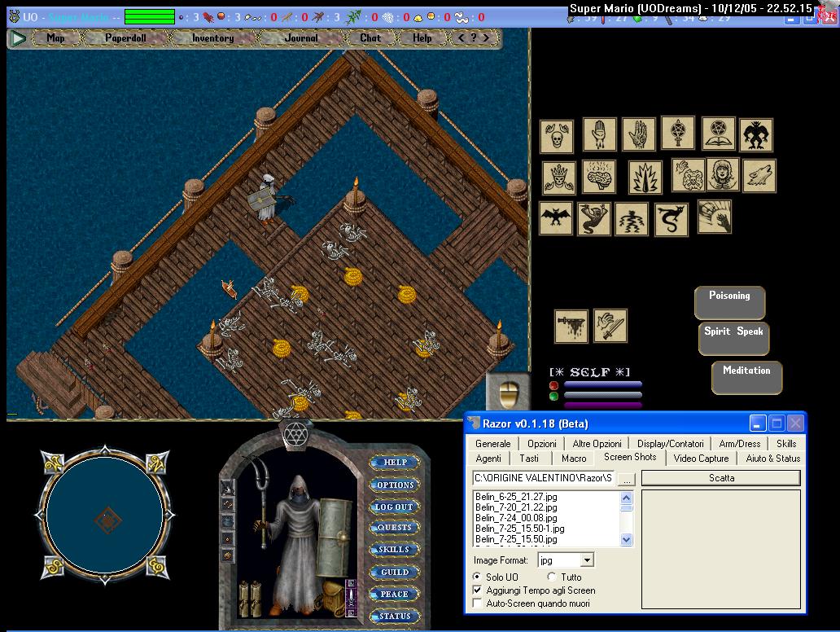The height and width of the screenshot is (632, 840).
Task: Expand the green arrow on game menu bar
Action: click(19, 38)
